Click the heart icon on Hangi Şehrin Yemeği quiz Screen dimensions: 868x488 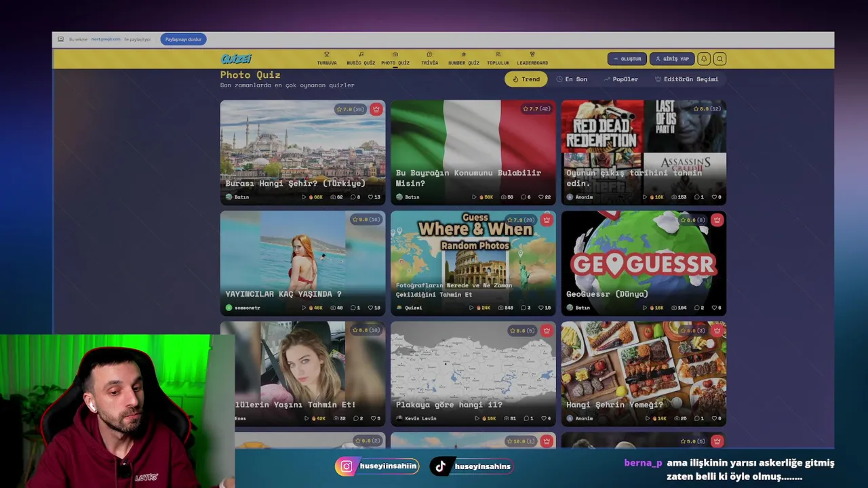click(715, 418)
